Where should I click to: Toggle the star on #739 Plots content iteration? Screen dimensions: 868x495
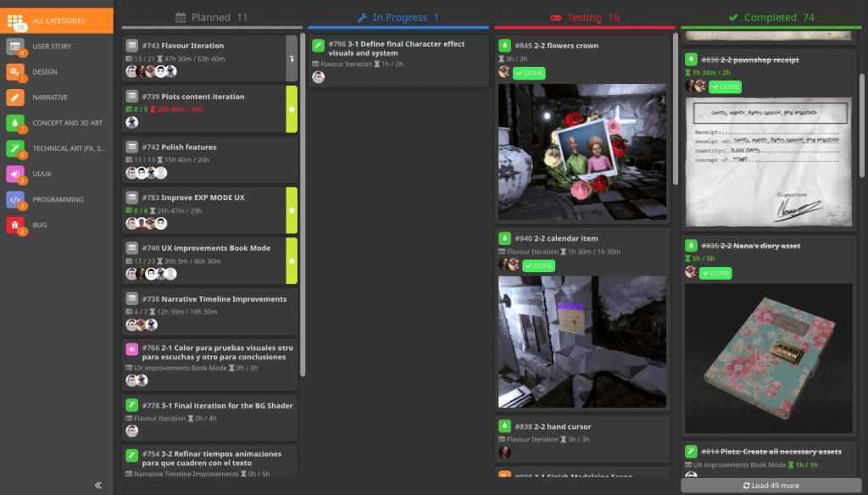pyautogui.click(x=291, y=107)
